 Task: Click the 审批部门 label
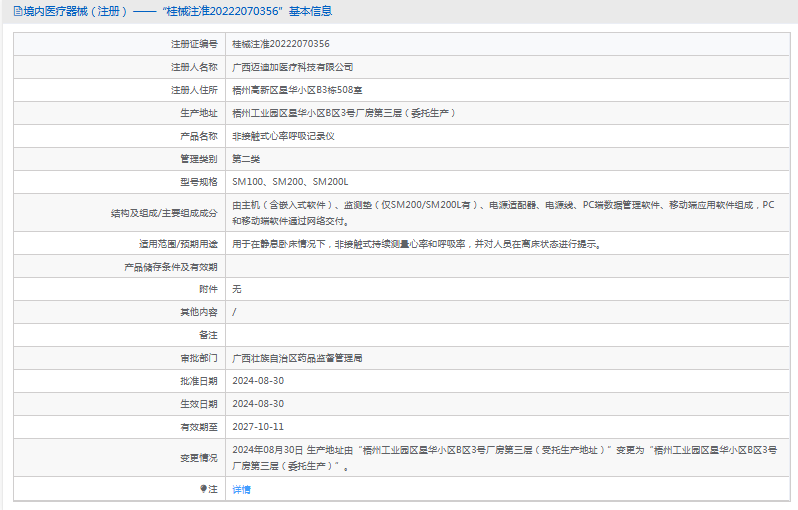coord(198,358)
